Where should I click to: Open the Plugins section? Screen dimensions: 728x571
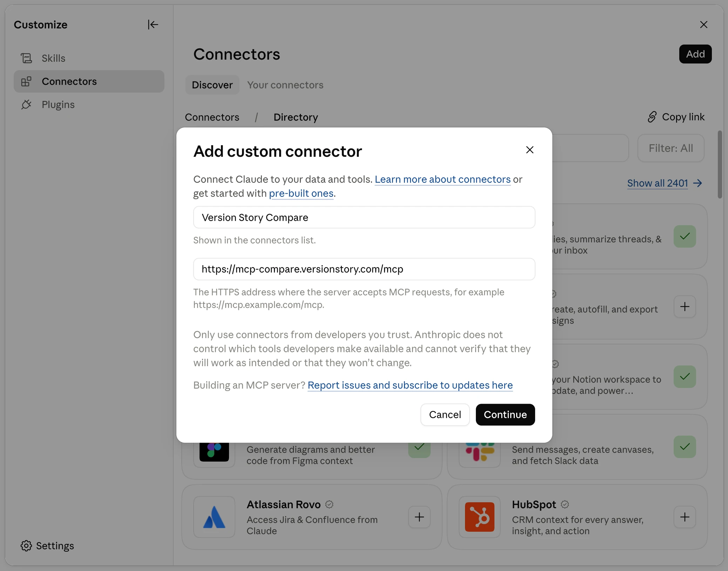point(89,105)
